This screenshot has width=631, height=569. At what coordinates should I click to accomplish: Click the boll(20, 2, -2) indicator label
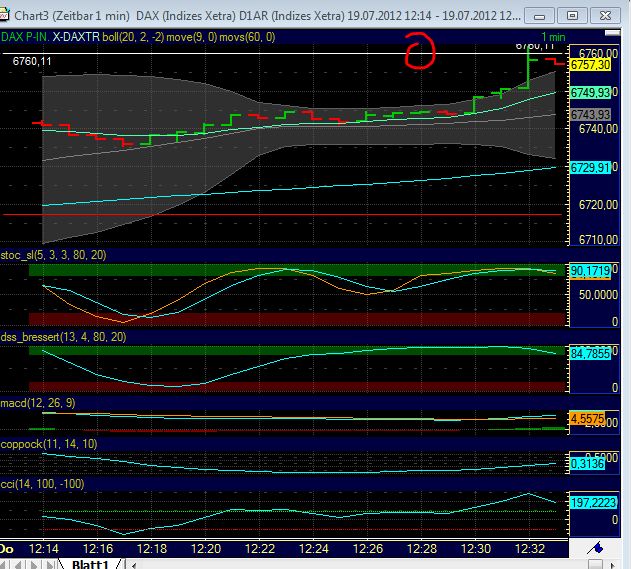pyautogui.click(x=133, y=37)
